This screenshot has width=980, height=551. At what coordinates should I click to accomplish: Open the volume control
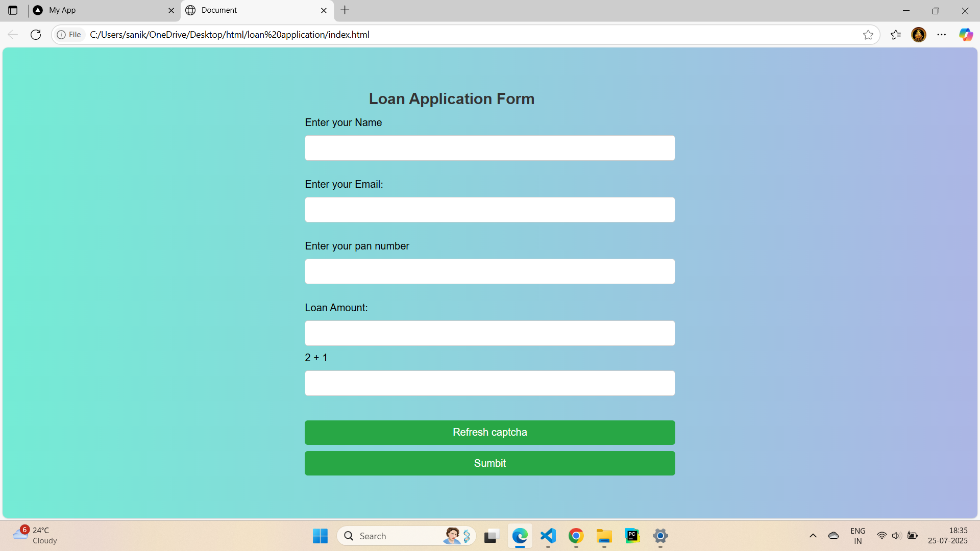(897, 536)
